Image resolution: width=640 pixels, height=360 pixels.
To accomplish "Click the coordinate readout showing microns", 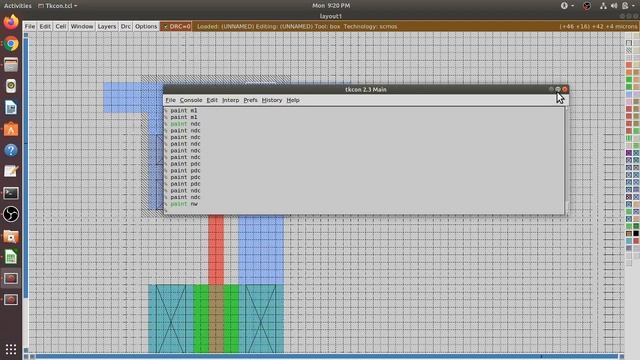I will tap(598, 27).
